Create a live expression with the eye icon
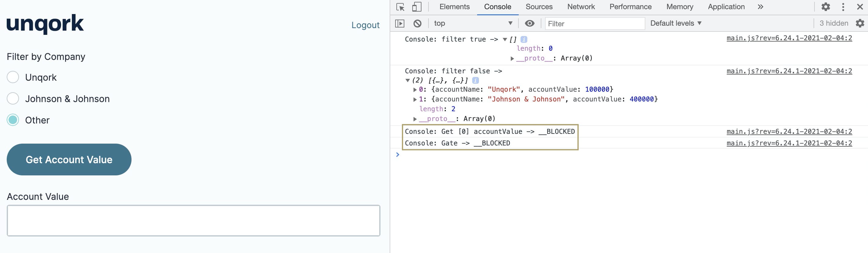 [530, 23]
